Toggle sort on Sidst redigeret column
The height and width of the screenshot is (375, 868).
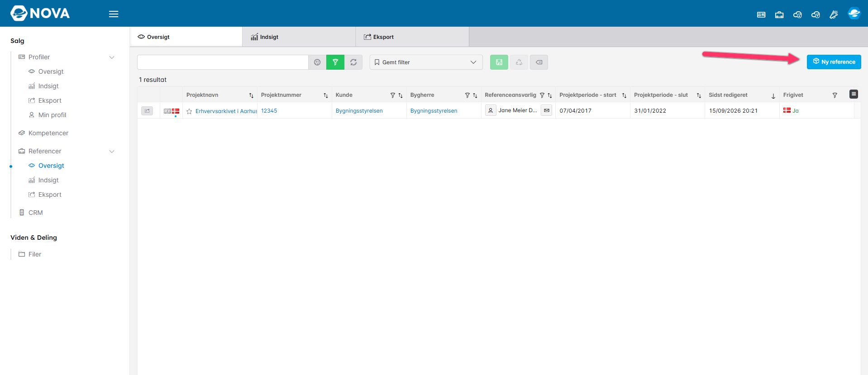pos(773,95)
